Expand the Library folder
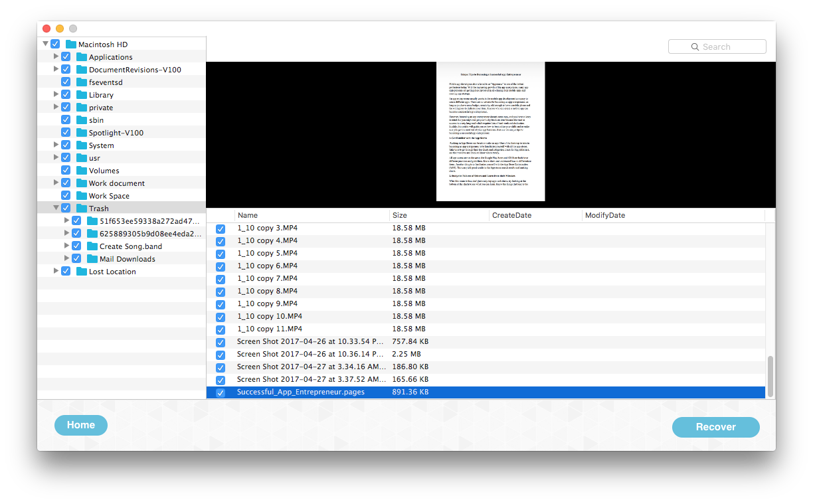813x504 pixels. (x=56, y=95)
